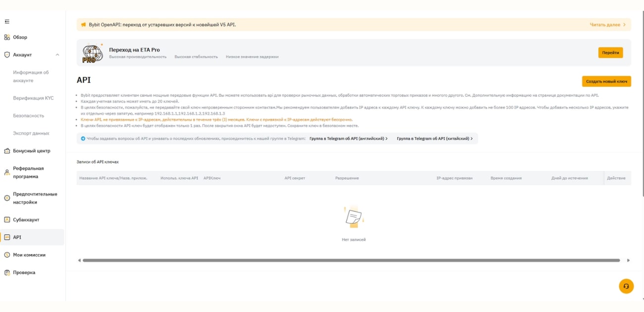Viewport: 644px width, 312px height.
Task: Open Бонусный центр menu item
Action: click(32, 151)
